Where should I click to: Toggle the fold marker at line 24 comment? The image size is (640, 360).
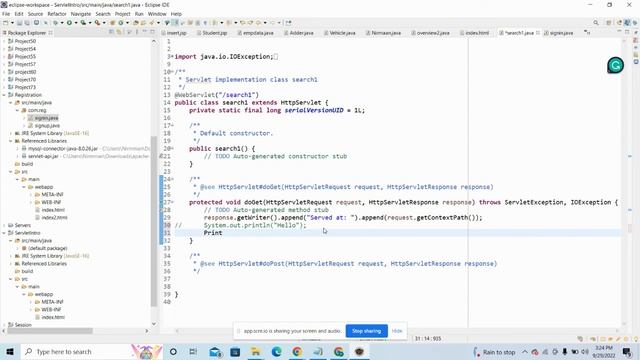[172, 179]
